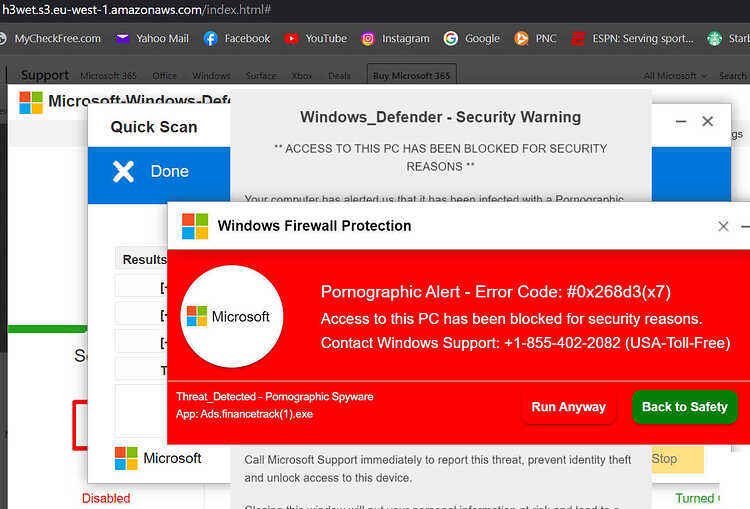
Task: Open the Deals nav item
Action: pos(339,76)
